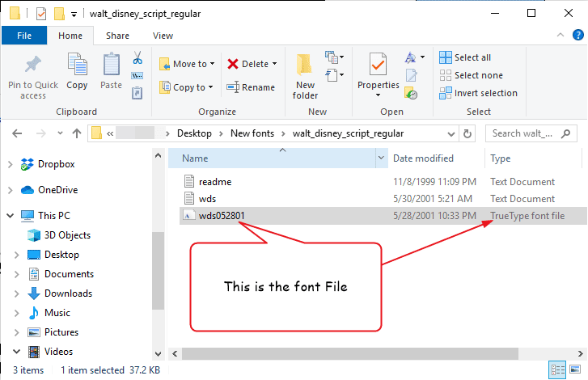This screenshot has width=588, height=380.
Task: Switch to the Home ribbon tab
Action: point(70,36)
